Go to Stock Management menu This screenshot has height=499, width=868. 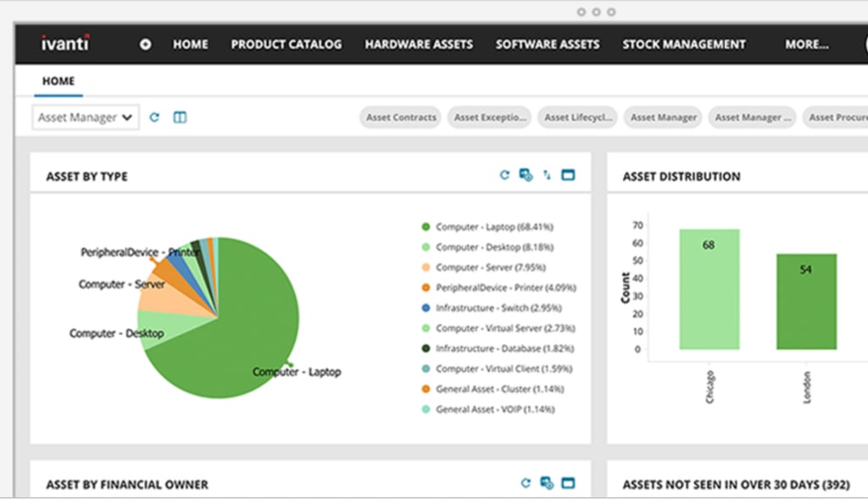[x=684, y=44]
